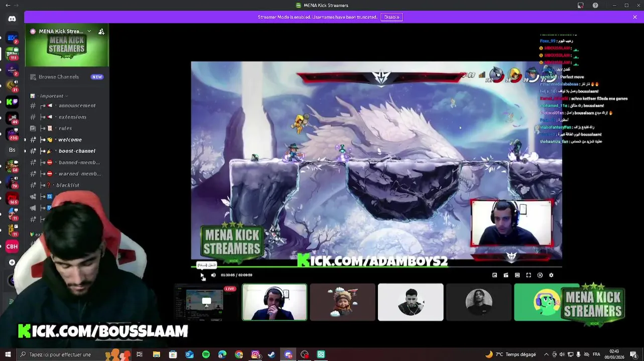Screen dimensions: 644x361
Task: Select the LIVE screen share thumbnail
Action: [x=206, y=302]
